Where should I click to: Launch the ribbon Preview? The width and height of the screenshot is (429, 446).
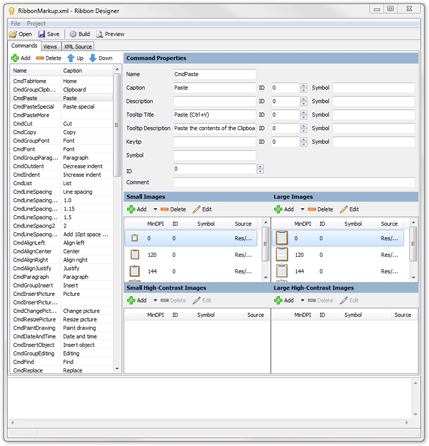[x=110, y=34]
